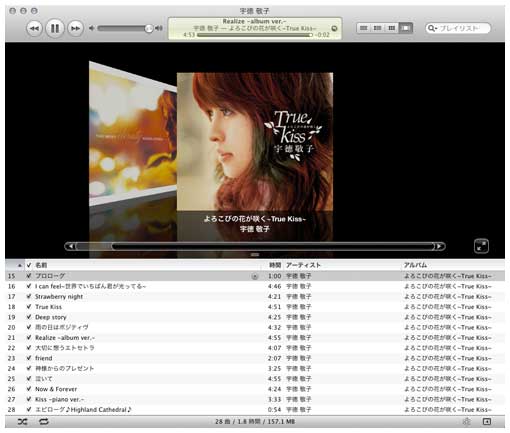Select the Strawberry night track
Viewport: 510px width, 433px height.
click(255, 297)
